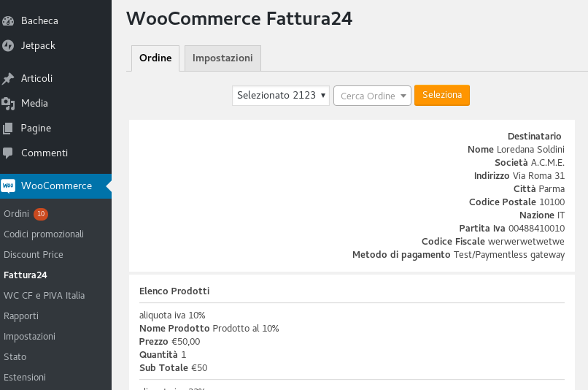Click the Elenco Prodotti heading

click(174, 291)
